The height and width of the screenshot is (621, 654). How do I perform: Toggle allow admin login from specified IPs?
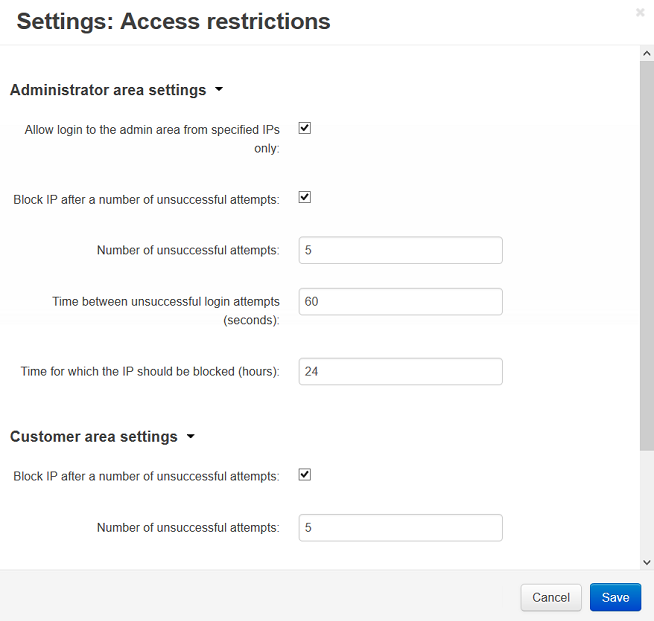[x=305, y=128]
